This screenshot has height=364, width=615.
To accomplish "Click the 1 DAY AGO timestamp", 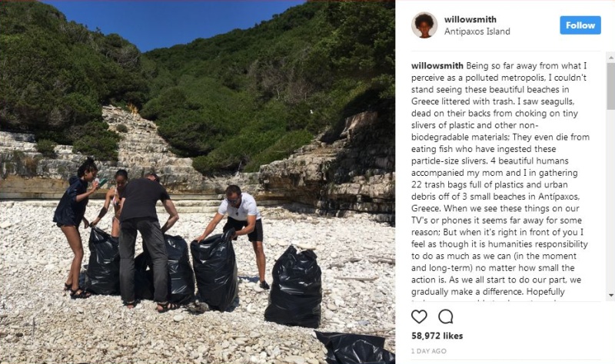I will coord(429,351).
